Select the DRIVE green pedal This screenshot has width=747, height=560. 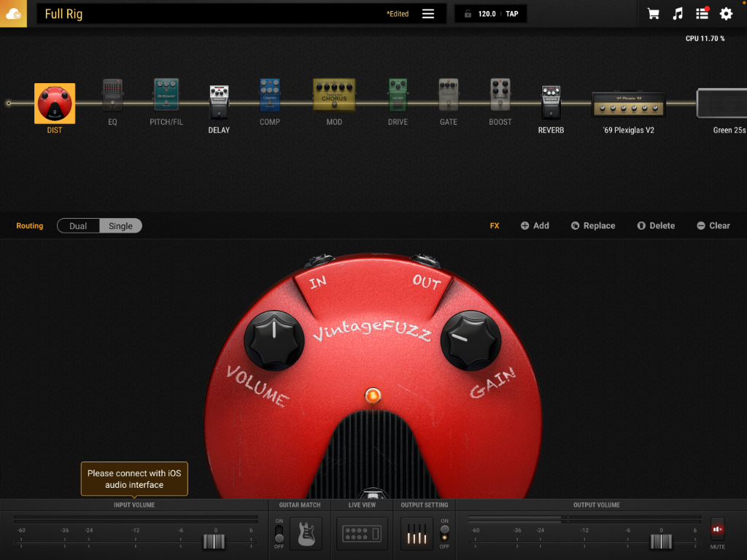398,95
